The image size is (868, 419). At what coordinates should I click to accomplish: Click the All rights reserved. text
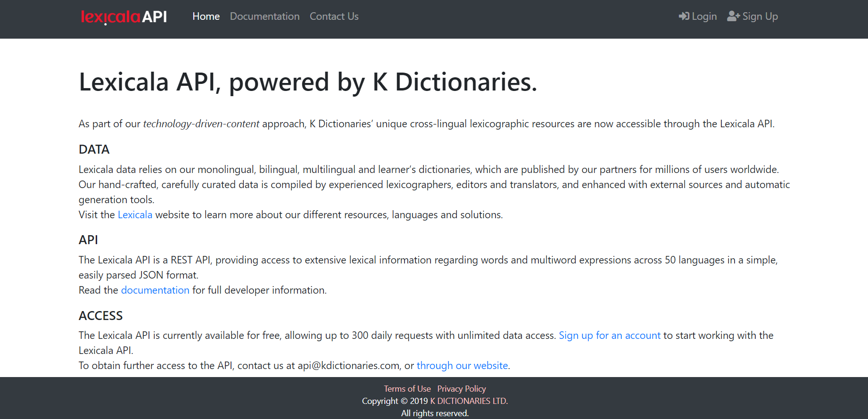point(435,413)
